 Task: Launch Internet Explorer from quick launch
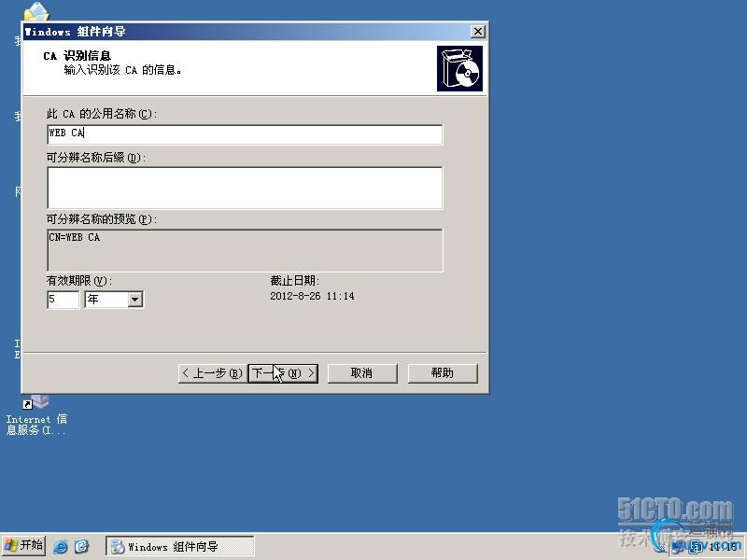click(x=61, y=546)
